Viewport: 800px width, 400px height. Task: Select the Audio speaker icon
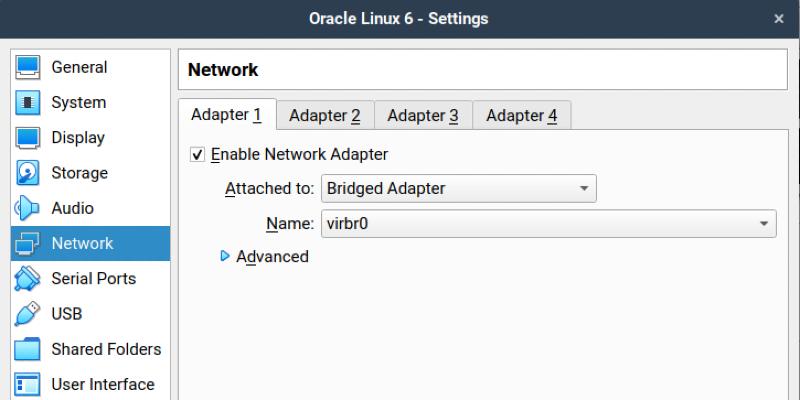(27, 208)
